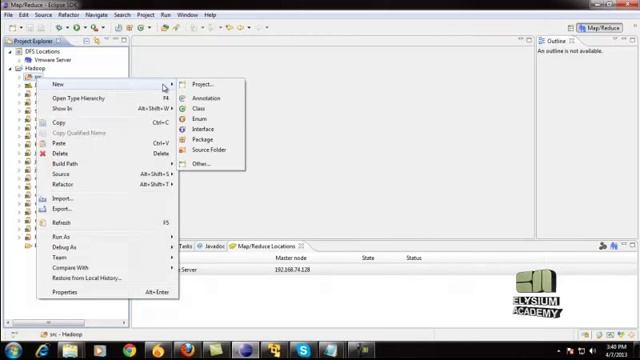The height and width of the screenshot is (360, 640).
Task: Click the Master node column header
Action: pos(291,258)
